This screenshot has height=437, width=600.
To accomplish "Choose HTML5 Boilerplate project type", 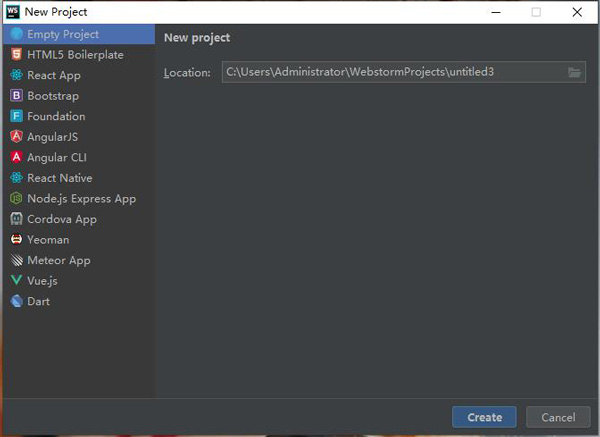I will (x=79, y=54).
